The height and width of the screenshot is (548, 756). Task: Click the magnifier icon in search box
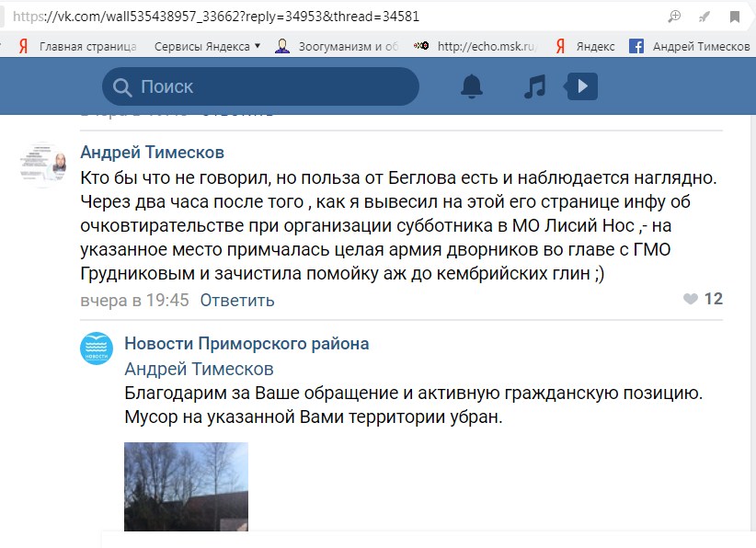(122, 87)
